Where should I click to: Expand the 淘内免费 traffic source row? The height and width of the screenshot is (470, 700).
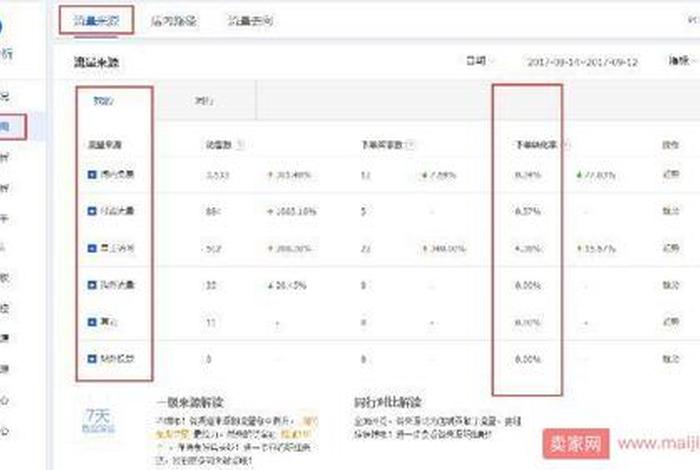tap(92, 175)
